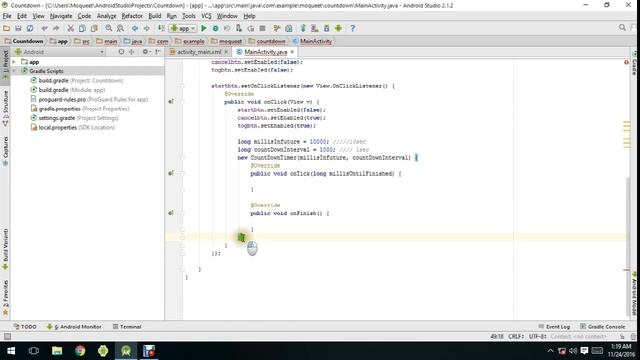Run the app with green play button

[204, 28]
